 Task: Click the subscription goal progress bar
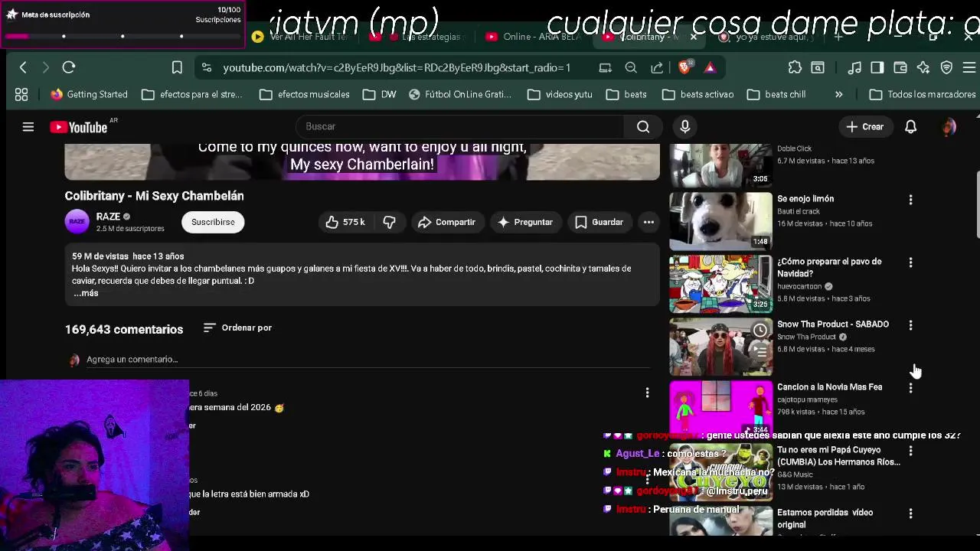coord(122,36)
